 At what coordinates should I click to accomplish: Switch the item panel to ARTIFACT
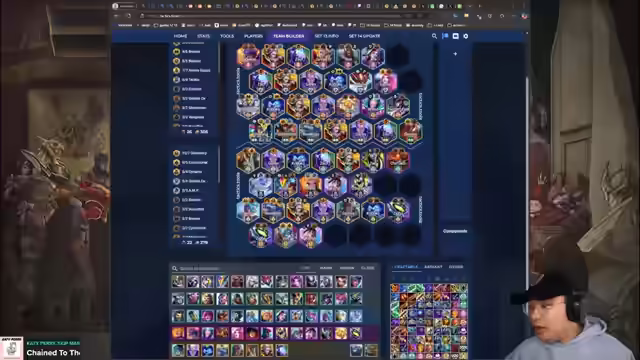click(x=433, y=267)
